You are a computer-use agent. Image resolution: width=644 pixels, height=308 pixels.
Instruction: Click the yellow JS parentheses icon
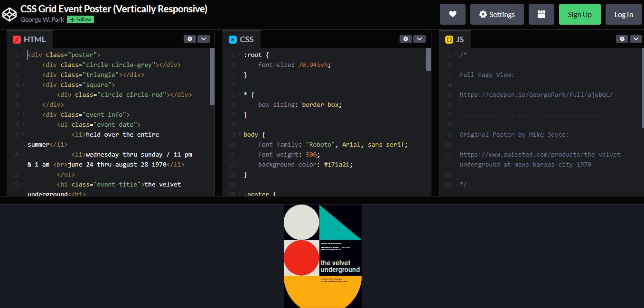point(449,39)
